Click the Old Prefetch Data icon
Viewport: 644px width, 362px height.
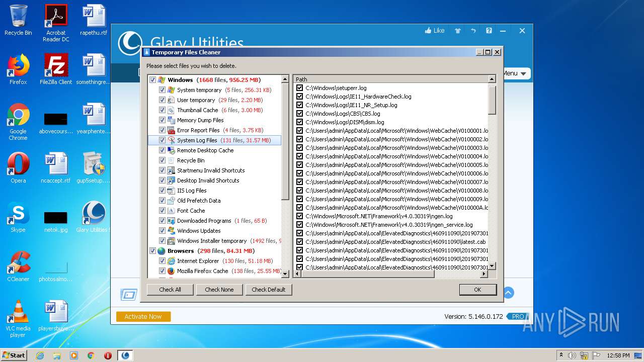point(171,201)
